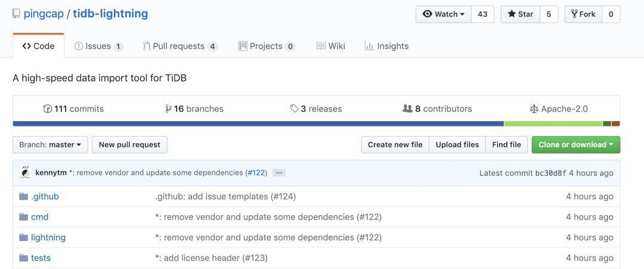644x269 pixels.
Task: Open the cmd folder
Action: 40,217
